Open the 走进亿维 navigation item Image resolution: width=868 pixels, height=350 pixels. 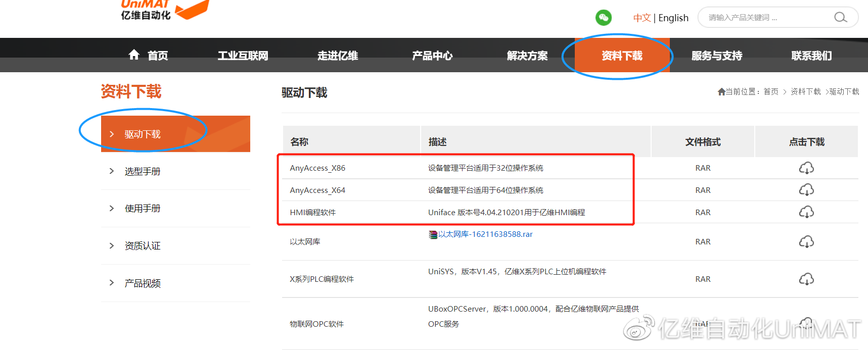(338, 56)
